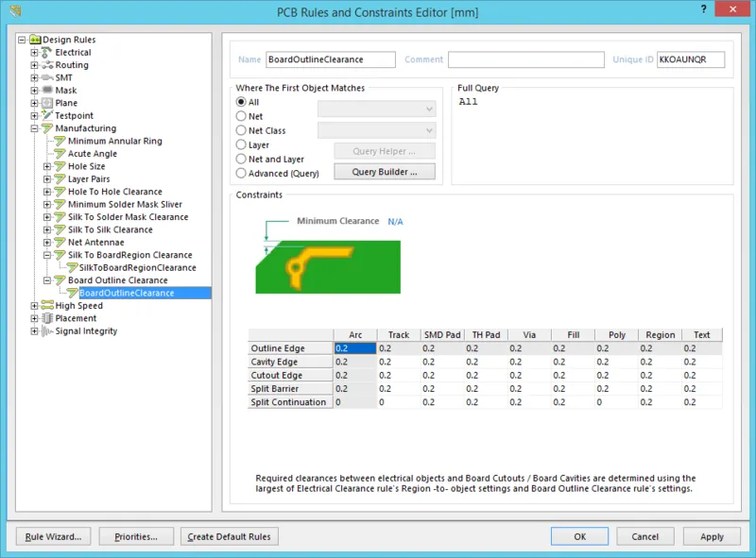756x558 pixels.
Task: Click the Rule Wizard button
Action: point(54,537)
